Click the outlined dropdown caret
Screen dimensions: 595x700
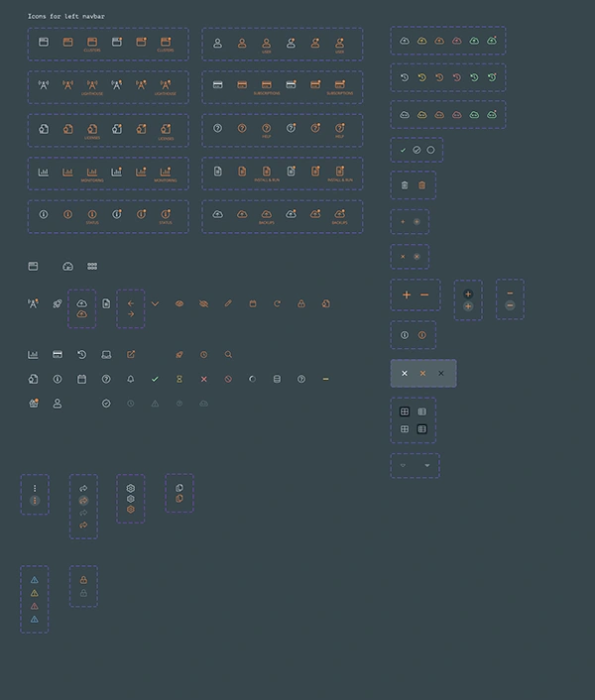[403, 466]
